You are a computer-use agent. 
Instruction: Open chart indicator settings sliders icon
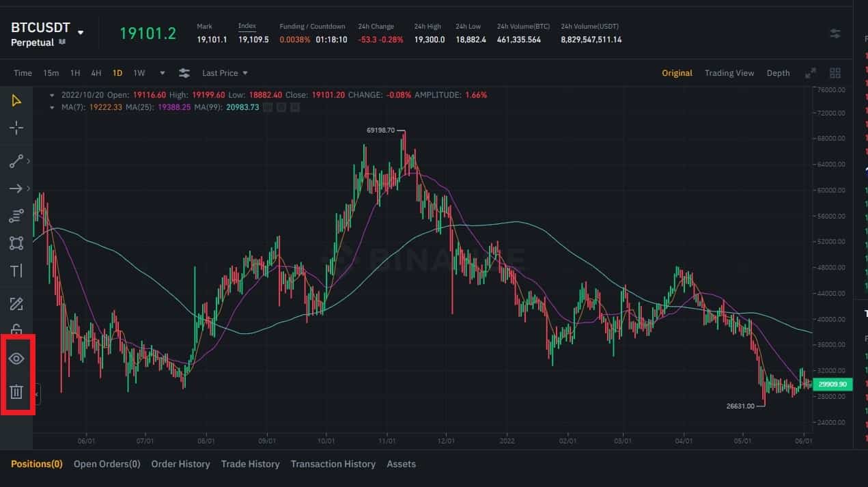184,73
